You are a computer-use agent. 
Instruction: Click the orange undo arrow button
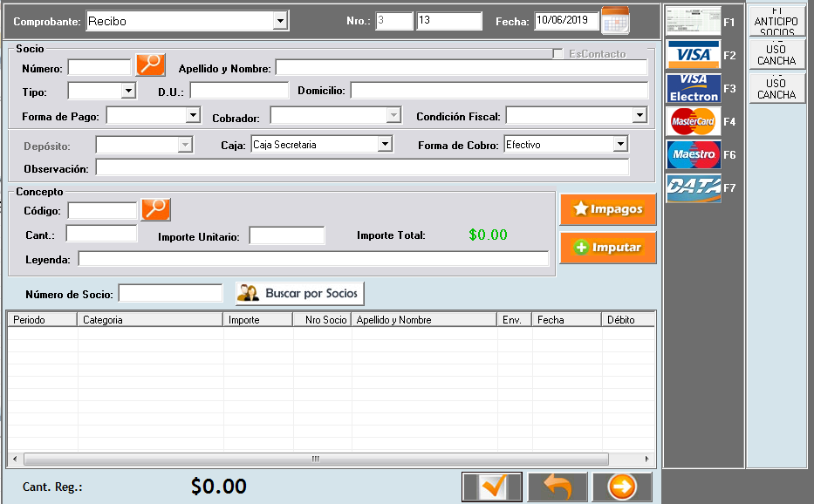point(557,487)
